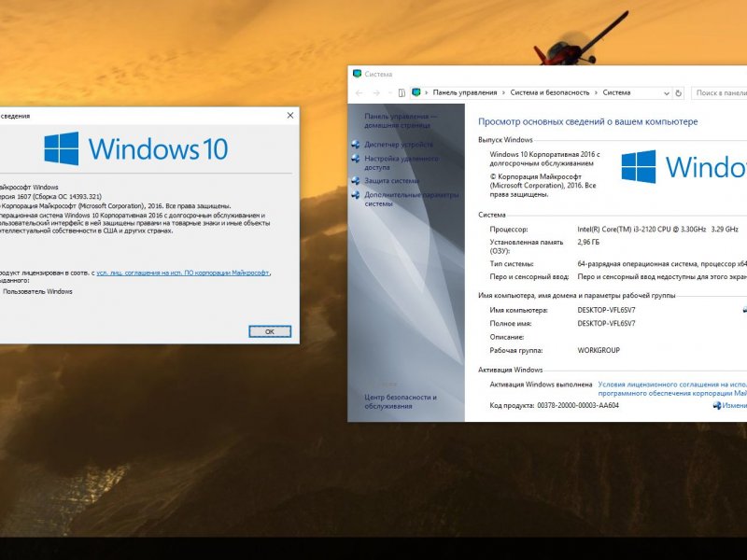The width and height of the screenshot is (747, 560).
Task: Click the Активация Windows выполнена status text
Action: point(541,385)
